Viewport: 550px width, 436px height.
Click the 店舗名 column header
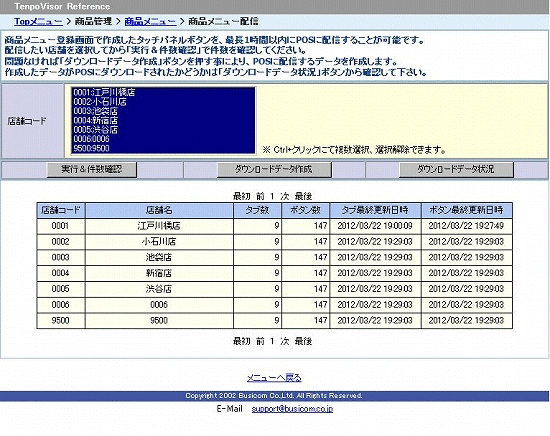159,210
